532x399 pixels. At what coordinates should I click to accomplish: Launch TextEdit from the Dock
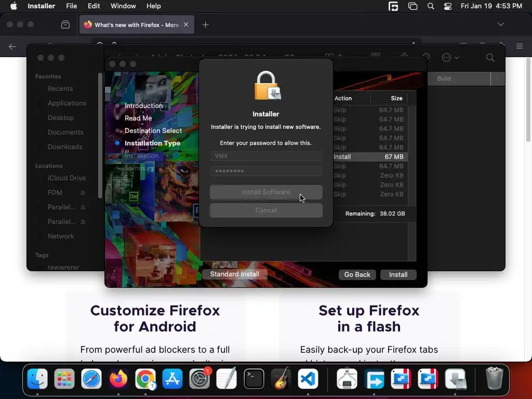(227, 379)
